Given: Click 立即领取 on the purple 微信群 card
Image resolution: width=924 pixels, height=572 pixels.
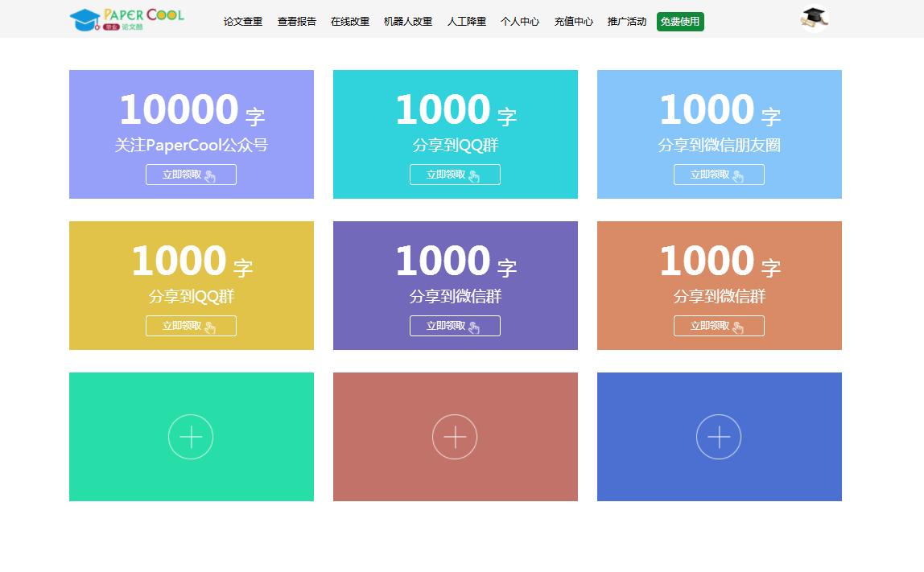Looking at the screenshot, I should tap(455, 327).
